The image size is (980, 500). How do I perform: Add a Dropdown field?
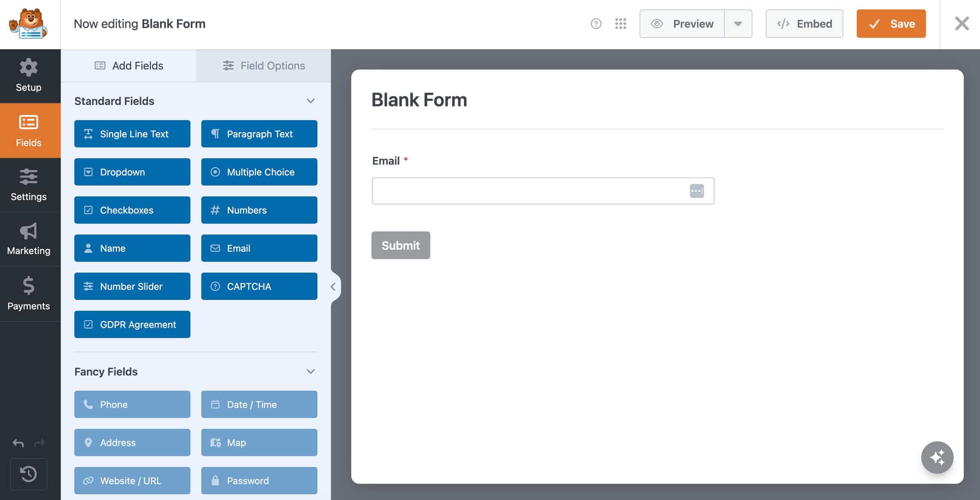tap(132, 172)
